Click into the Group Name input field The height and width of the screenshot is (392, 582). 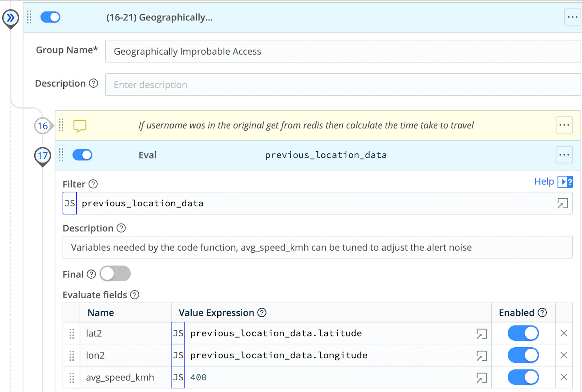[x=342, y=51]
